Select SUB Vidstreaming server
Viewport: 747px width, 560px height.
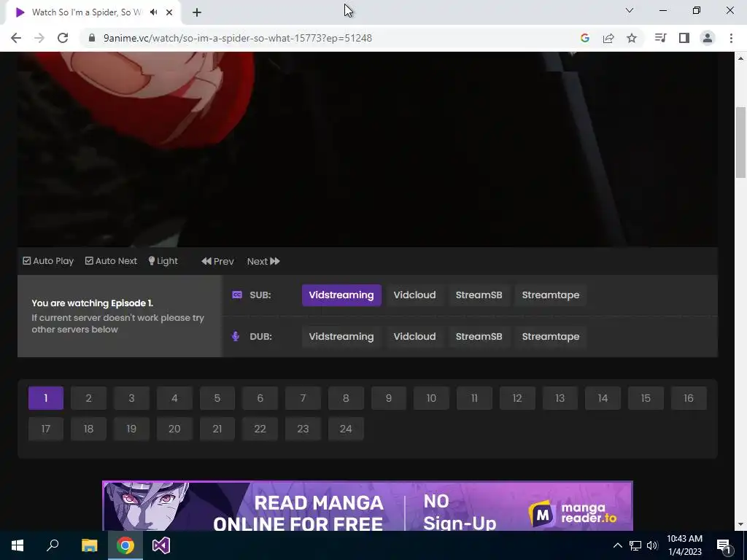pyautogui.click(x=341, y=295)
